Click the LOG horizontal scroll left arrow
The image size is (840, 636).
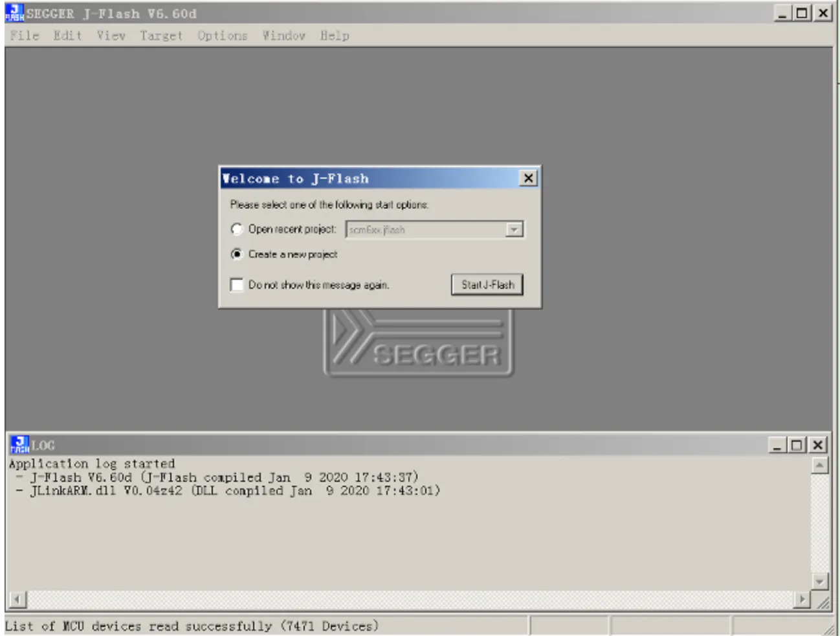pyautogui.click(x=17, y=600)
